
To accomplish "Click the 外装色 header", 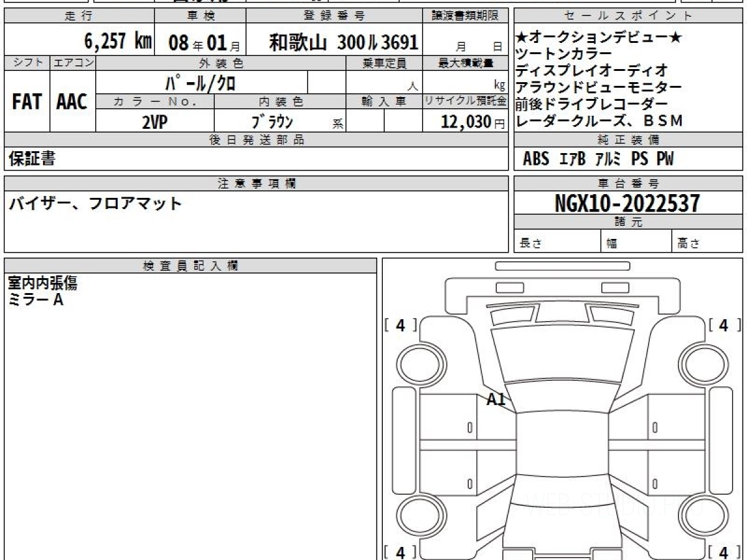I will (221, 63).
